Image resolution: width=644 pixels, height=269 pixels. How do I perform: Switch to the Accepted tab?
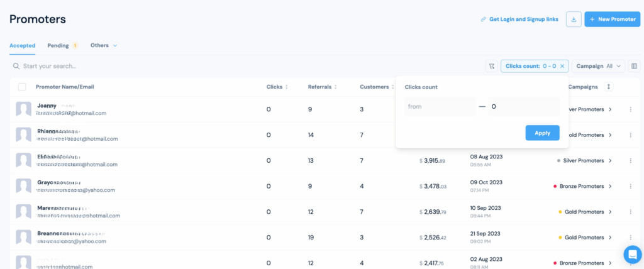(22, 46)
